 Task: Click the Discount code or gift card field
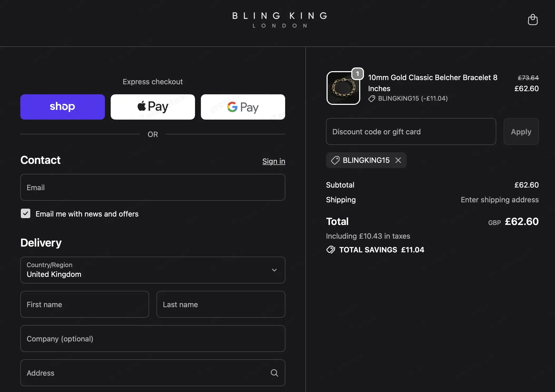[411, 131]
